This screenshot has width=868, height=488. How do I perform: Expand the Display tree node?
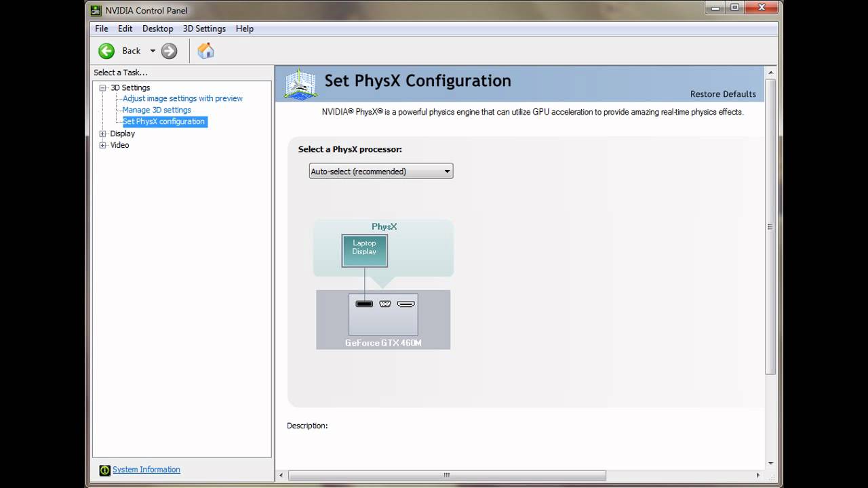[x=103, y=134]
